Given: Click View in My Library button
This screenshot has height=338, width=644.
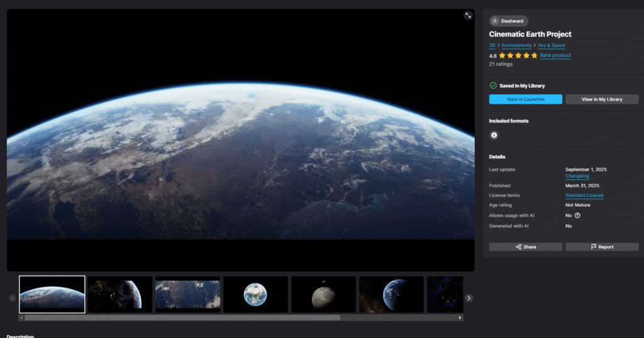Looking at the screenshot, I should 602,99.
